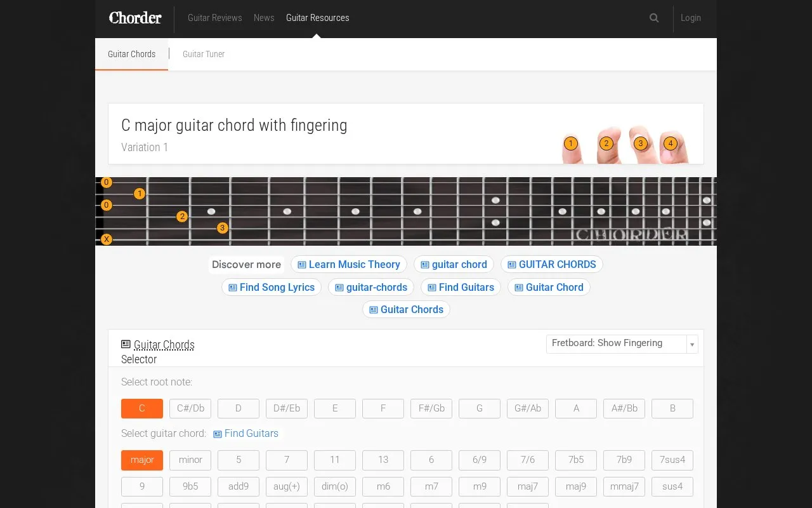Choose the 7sus4 chord type
The image size is (812, 508).
pyautogui.click(x=672, y=460)
